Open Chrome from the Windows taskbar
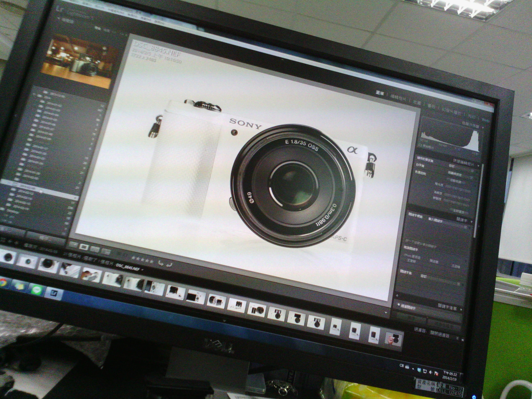Viewport: 532px width, 399px height. [3, 283]
